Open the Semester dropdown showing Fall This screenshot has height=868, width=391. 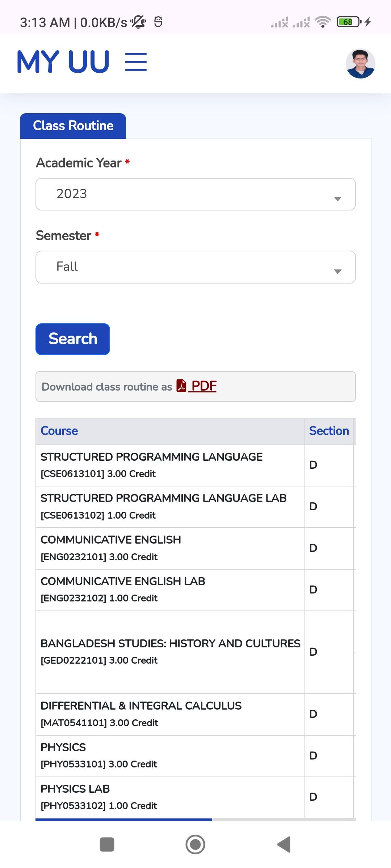coord(195,267)
